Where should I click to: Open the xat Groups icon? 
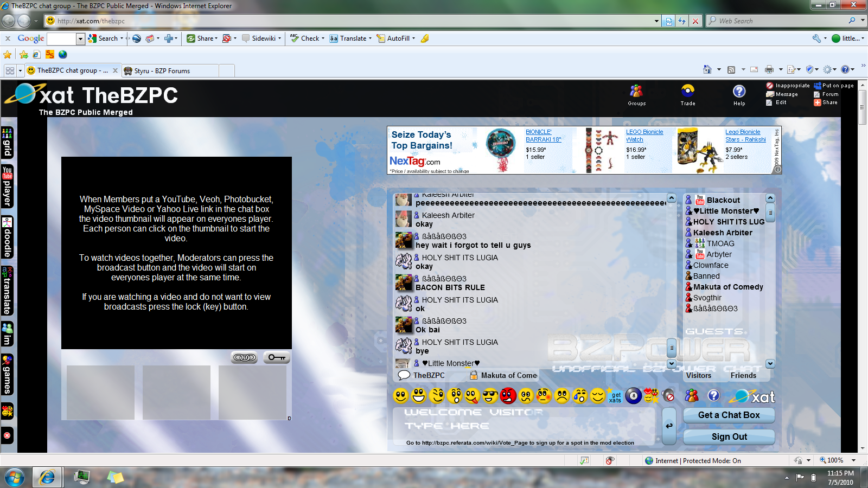click(636, 95)
